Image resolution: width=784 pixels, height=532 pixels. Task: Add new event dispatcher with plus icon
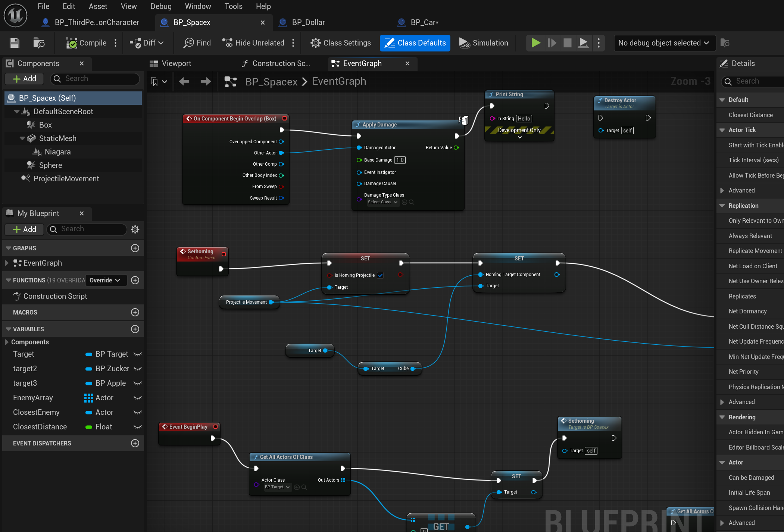pyautogui.click(x=135, y=443)
